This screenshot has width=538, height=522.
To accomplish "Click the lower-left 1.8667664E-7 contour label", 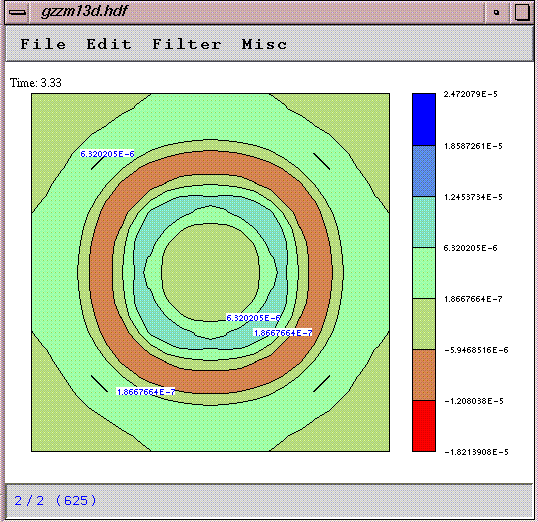I will coord(146,392).
